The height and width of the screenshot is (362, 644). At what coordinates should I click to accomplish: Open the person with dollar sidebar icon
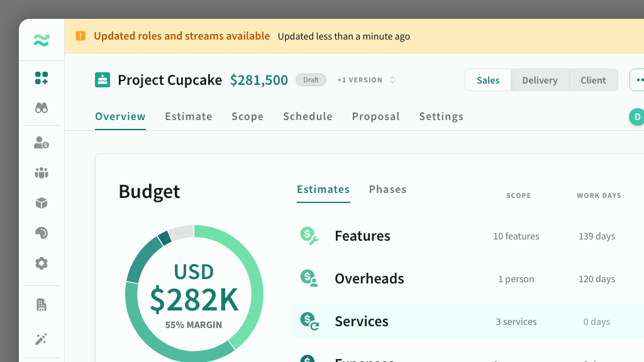click(42, 143)
